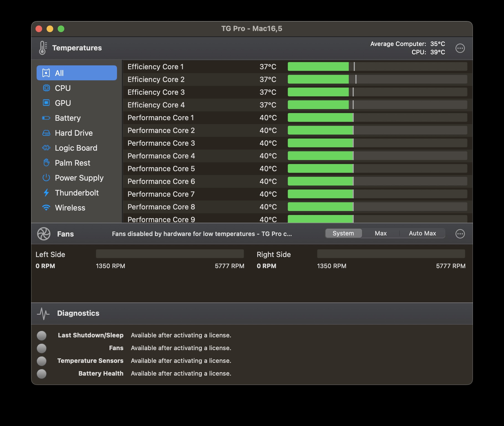This screenshot has width=504, height=426.
Task: Select System fan control mode
Action: coord(343,233)
